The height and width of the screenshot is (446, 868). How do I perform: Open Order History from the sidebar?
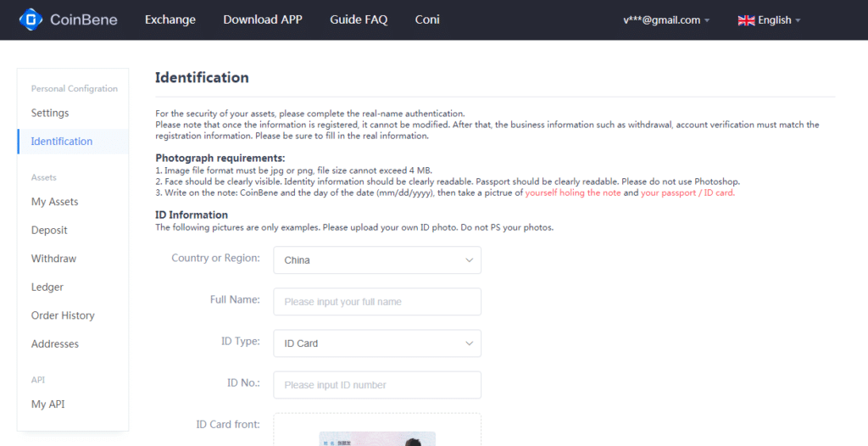tap(63, 315)
